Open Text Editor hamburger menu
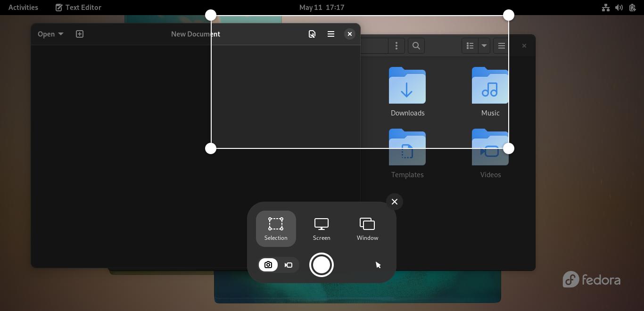This screenshot has height=311, width=644. pos(331,34)
